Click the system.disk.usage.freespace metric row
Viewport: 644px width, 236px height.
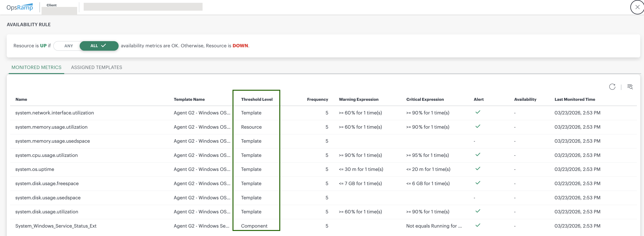click(47, 184)
